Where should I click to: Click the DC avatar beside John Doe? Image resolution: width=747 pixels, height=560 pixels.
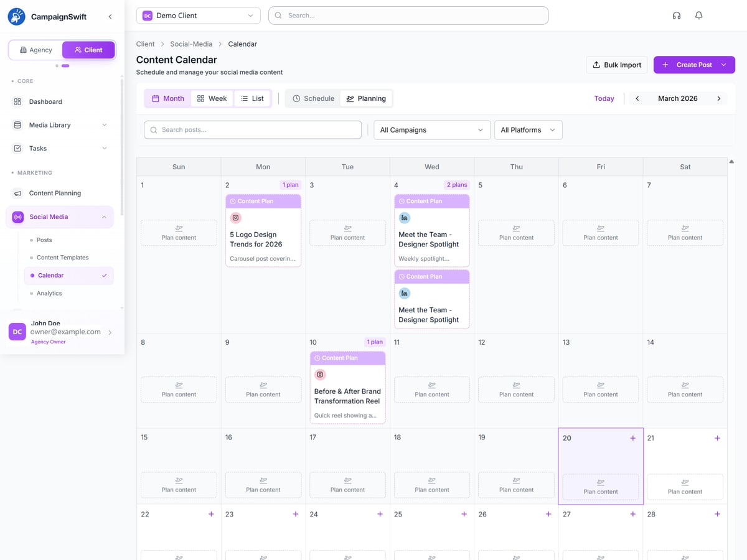click(x=17, y=332)
